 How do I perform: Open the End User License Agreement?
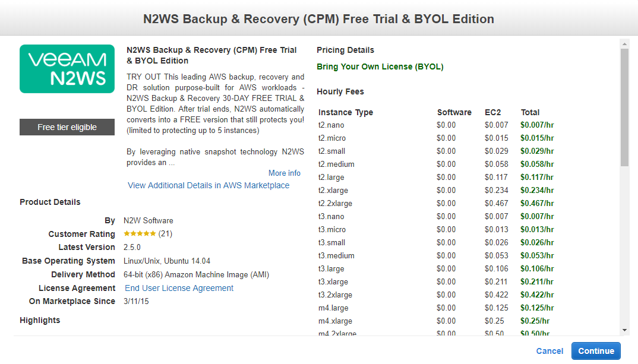[179, 288]
